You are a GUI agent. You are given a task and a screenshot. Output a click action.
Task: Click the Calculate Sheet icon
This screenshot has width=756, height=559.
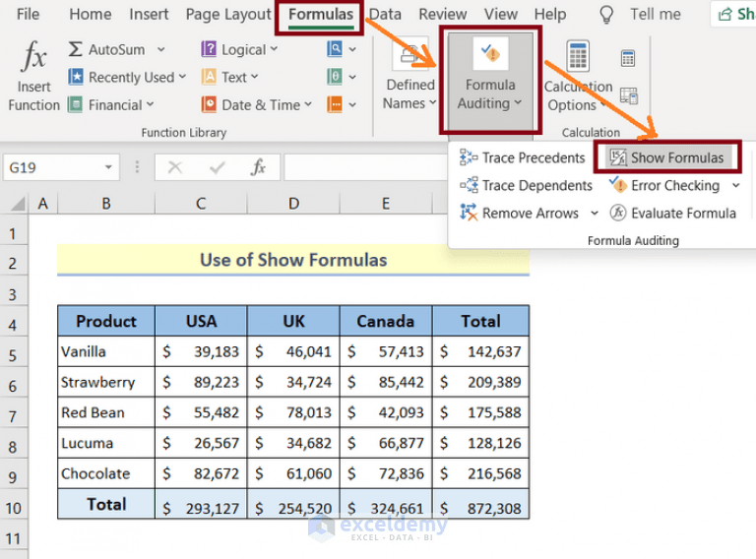click(x=629, y=95)
